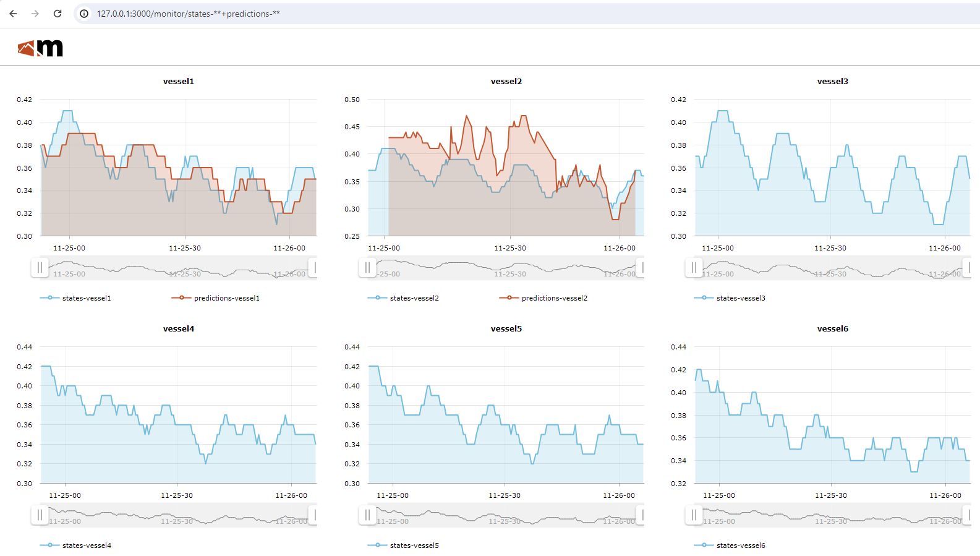Viewport: 980px width, 556px height.
Task: Toggle states-vessel1 series in the legend
Action: pos(75,298)
